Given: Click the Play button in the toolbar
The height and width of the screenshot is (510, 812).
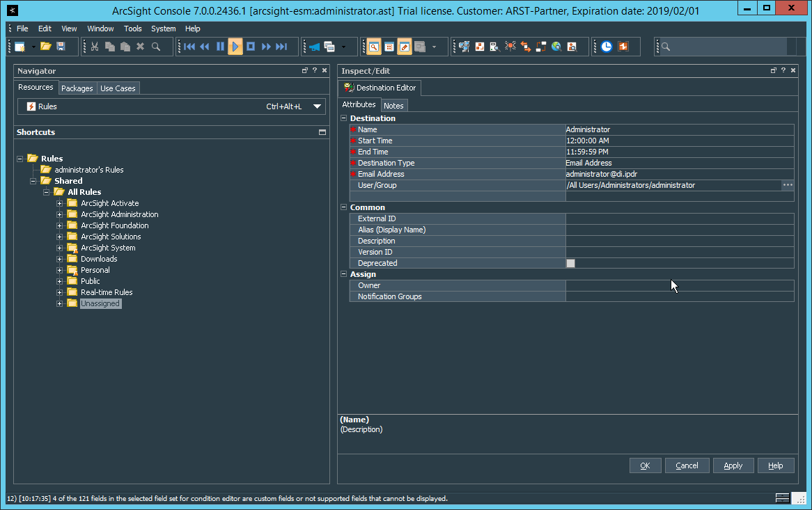Looking at the screenshot, I should click(235, 47).
